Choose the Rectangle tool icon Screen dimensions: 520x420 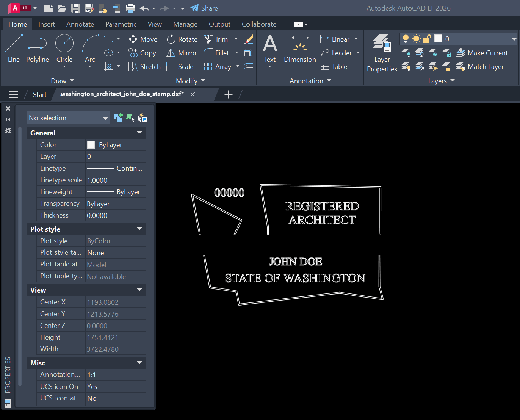tap(109, 39)
